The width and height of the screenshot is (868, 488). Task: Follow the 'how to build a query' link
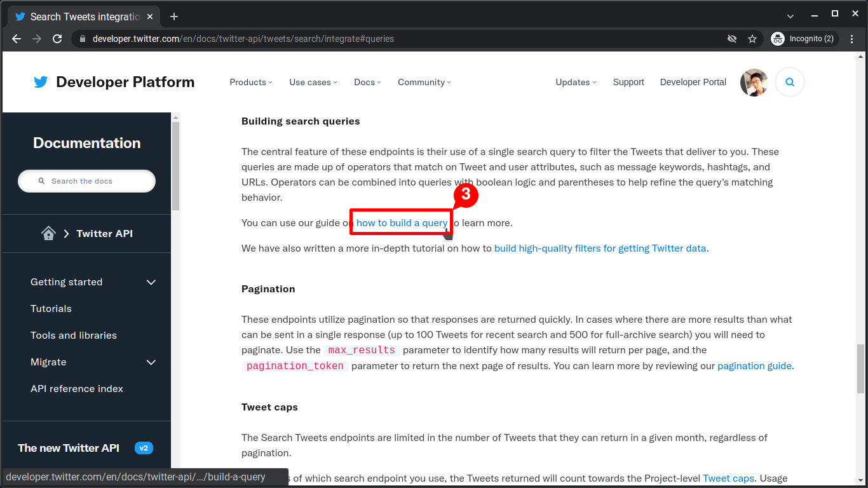tap(400, 222)
